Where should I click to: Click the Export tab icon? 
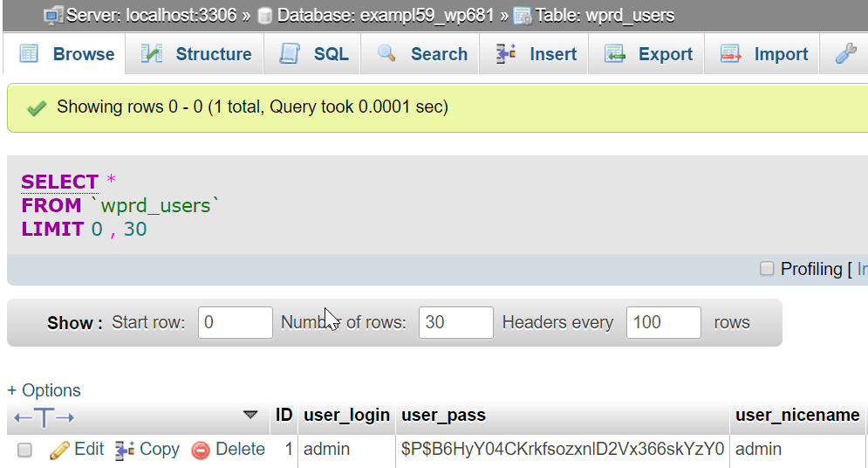tap(615, 54)
